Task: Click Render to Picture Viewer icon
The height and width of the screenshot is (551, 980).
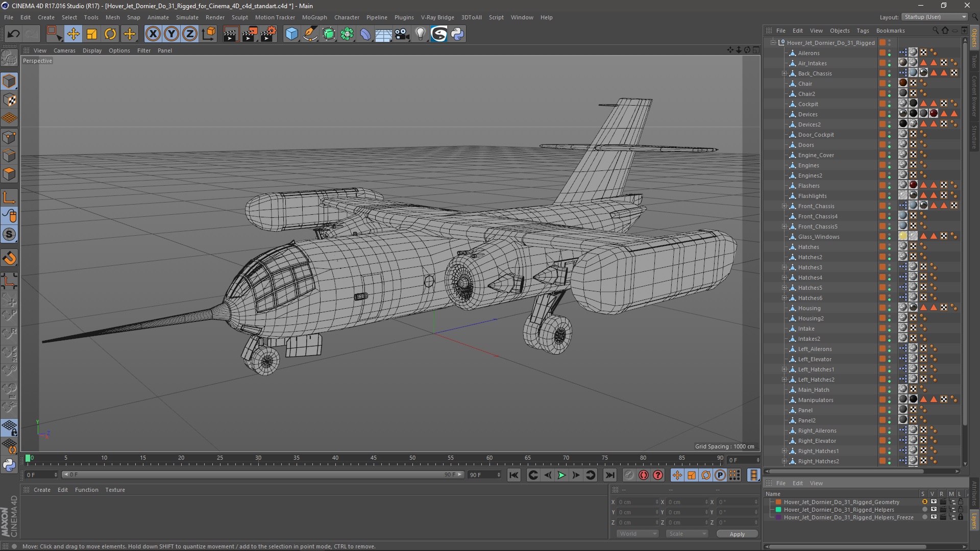Action: (250, 34)
